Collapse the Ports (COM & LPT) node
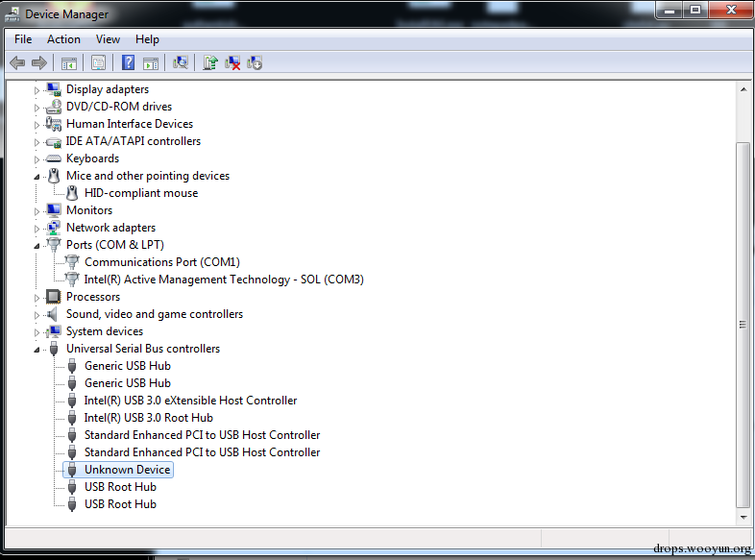755x560 pixels. [x=37, y=246]
